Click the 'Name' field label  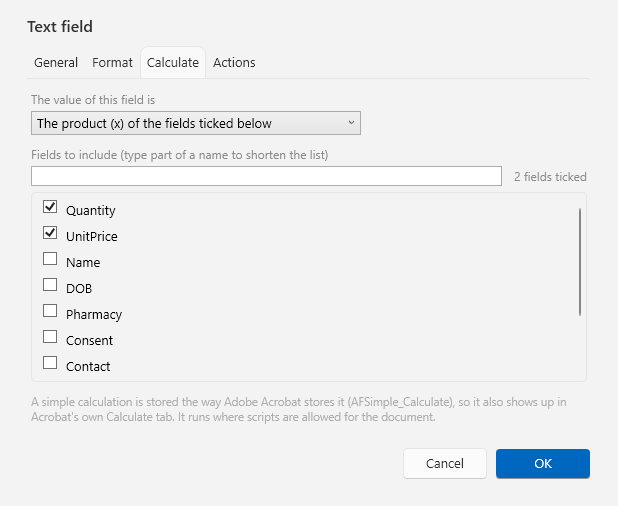tap(83, 262)
